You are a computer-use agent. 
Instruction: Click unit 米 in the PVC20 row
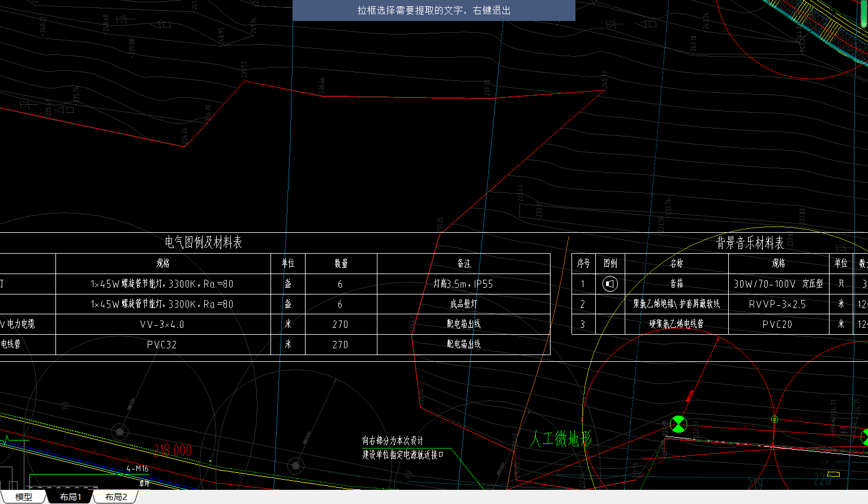(841, 324)
